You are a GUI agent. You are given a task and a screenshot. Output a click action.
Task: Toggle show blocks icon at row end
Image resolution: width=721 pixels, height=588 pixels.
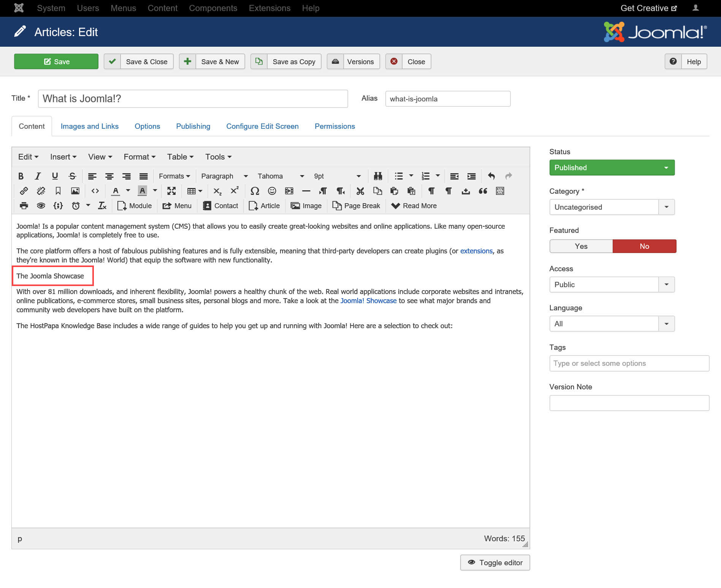click(500, 191)
